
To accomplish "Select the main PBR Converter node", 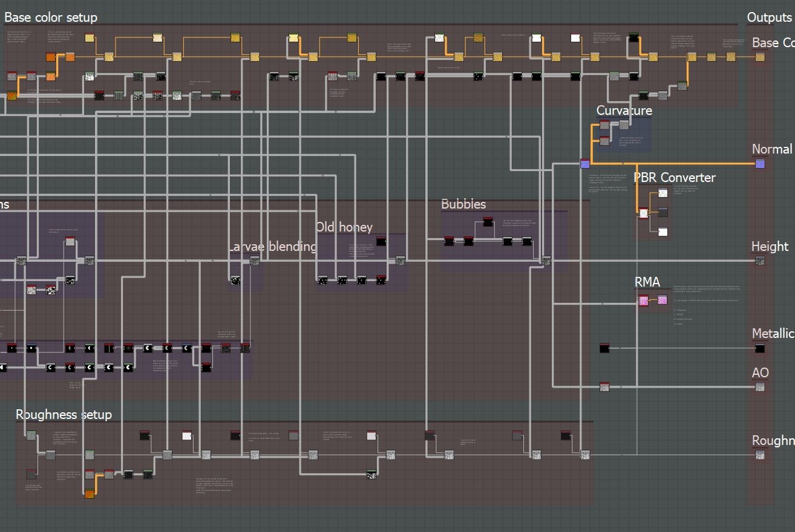I will tap(644, 213).
